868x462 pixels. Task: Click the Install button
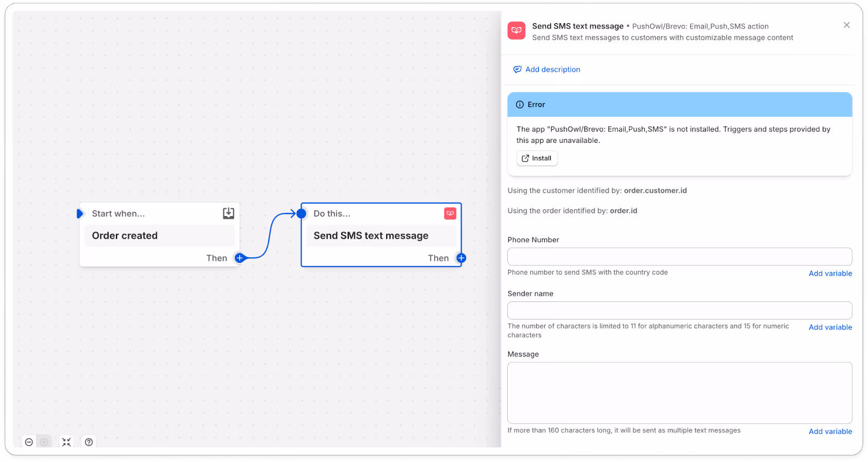point(537,158)
